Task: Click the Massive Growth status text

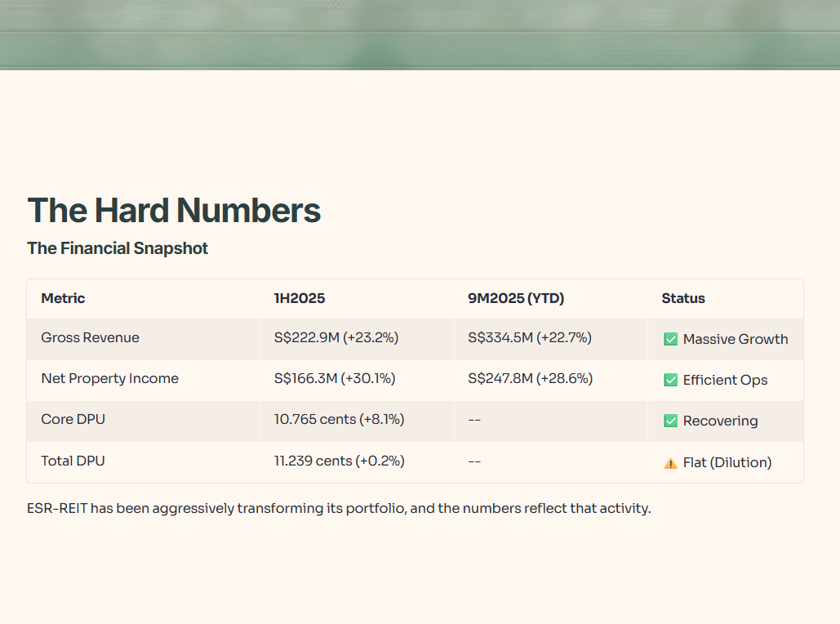Action: pos(736,339)
